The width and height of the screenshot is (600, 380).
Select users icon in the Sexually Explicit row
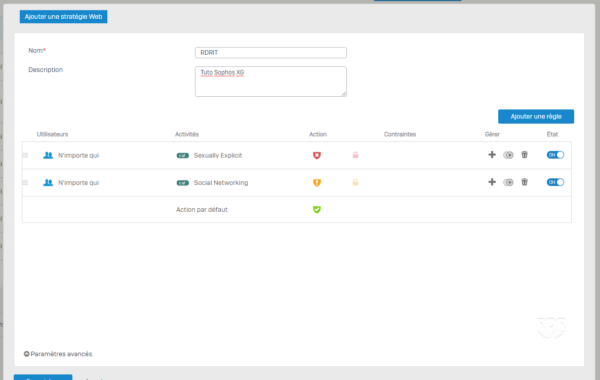[48, 155]
